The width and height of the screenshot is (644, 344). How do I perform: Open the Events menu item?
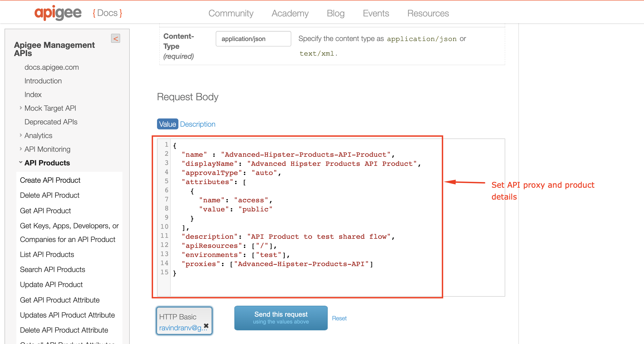click(376, 13)
